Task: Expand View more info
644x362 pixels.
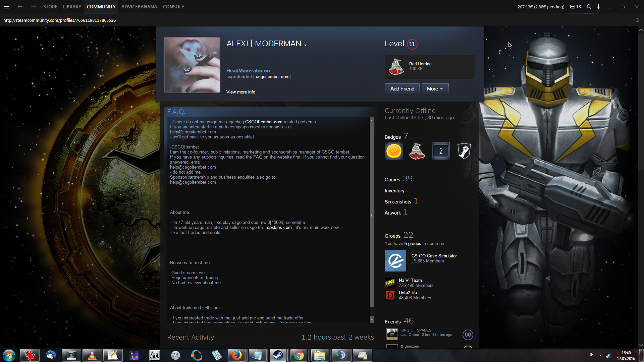Action: point(240,92)
